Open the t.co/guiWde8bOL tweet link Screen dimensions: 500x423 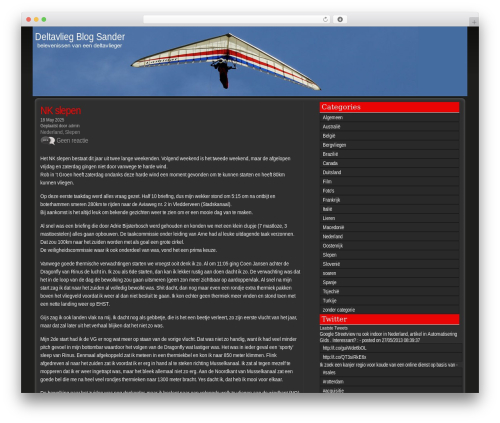[345, 348]
